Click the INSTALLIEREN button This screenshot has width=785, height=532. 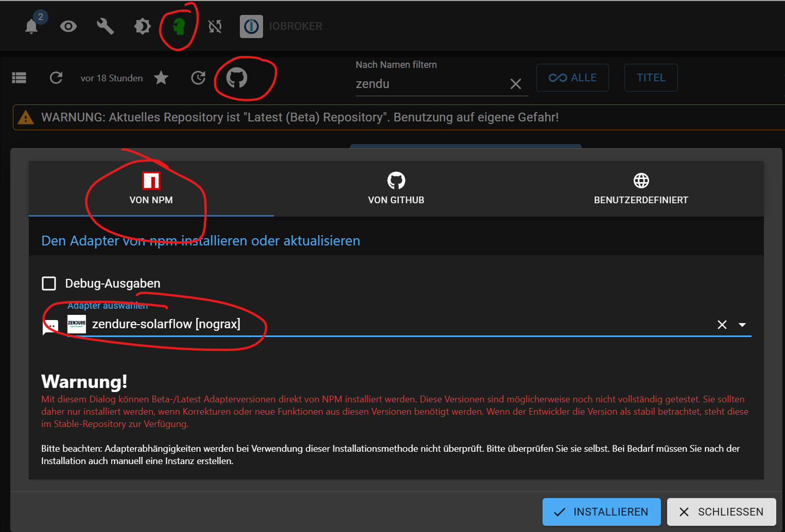coord(602,512)
